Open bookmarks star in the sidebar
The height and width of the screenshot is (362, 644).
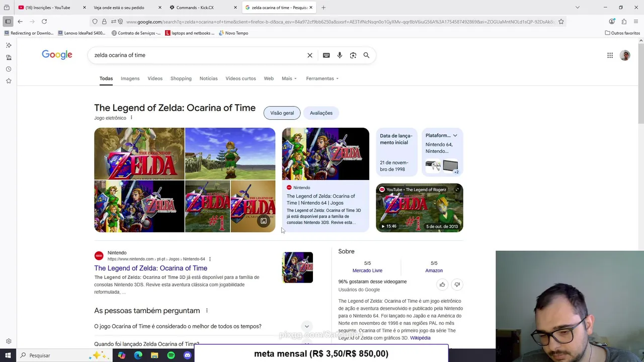(x=9, y=81)
